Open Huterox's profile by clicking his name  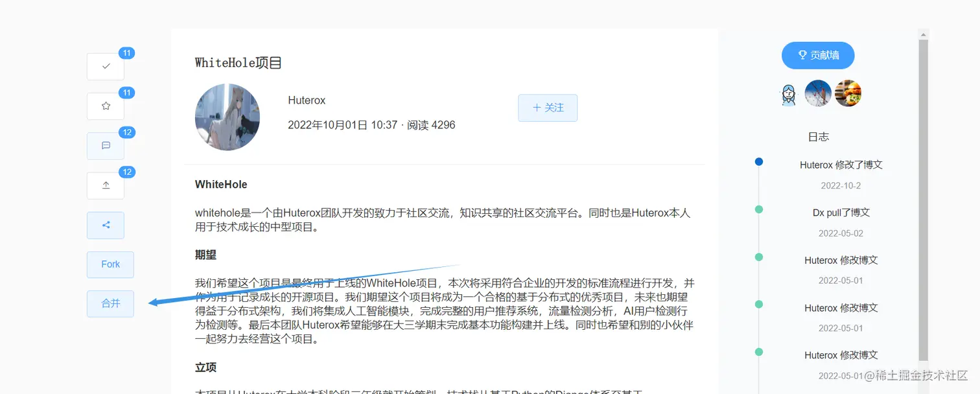pyautogui.click(x=307, y=100)
